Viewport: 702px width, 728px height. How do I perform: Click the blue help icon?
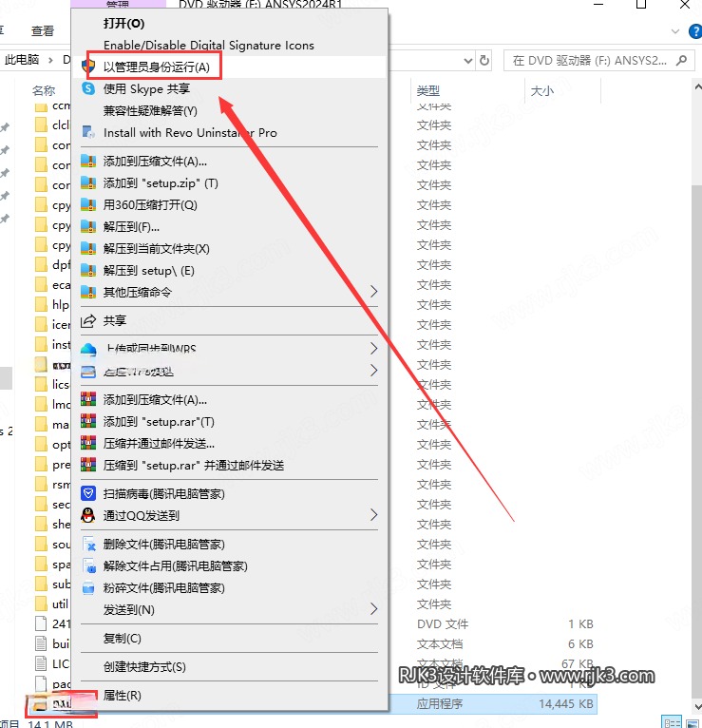[x=695, y=31]
